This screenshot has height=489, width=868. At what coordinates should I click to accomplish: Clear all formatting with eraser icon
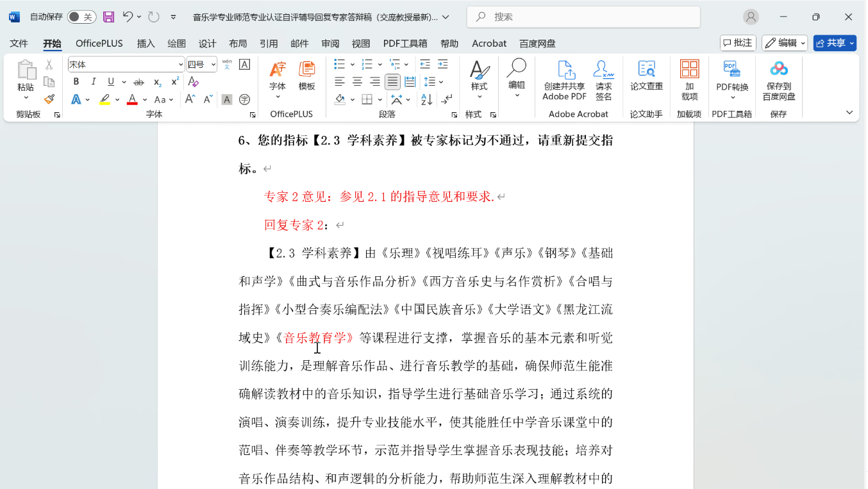click(193, 82)
